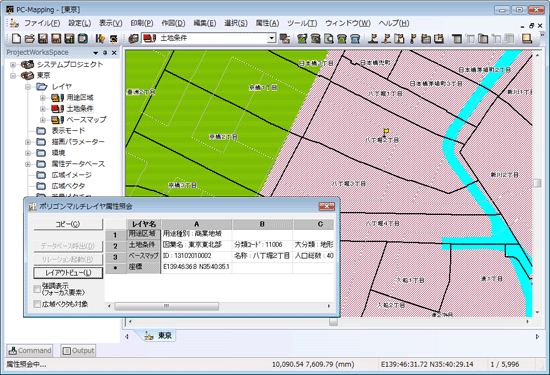Image resolution: width=550 pixels, height=375 pixels.
Task: Expand the システムプロジェクト tree node
Action: click(13, 65)
